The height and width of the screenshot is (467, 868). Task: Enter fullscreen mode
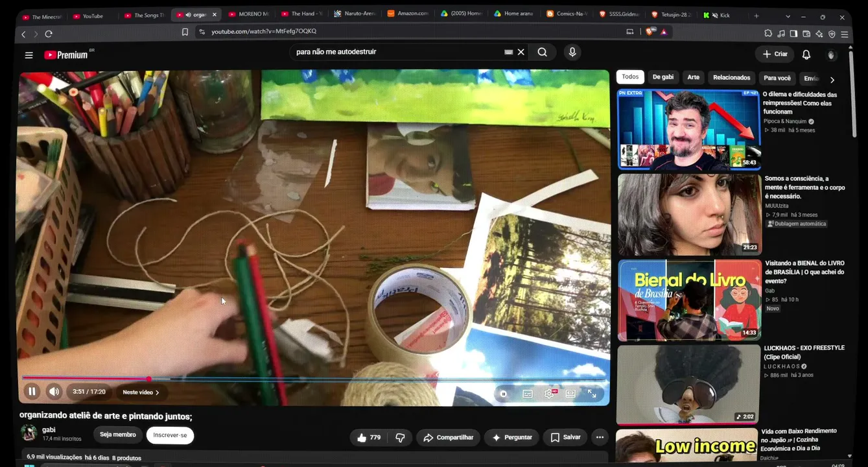pos(592,394)
